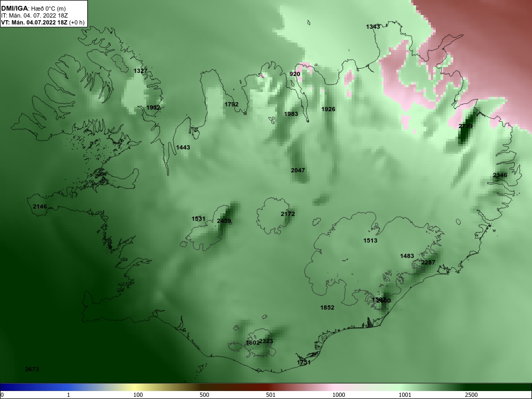Select the 'VT: Mán. 04.07.2022 18Z (+0 h)' line
This screenshot has height=399, width=532.
coord(43,23)
